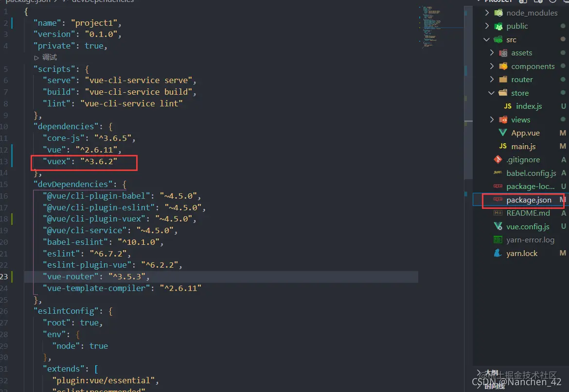569x392 pixels.
Task: Click the "vue-cli-service lint" string
Action: click(x=131, y=103)
